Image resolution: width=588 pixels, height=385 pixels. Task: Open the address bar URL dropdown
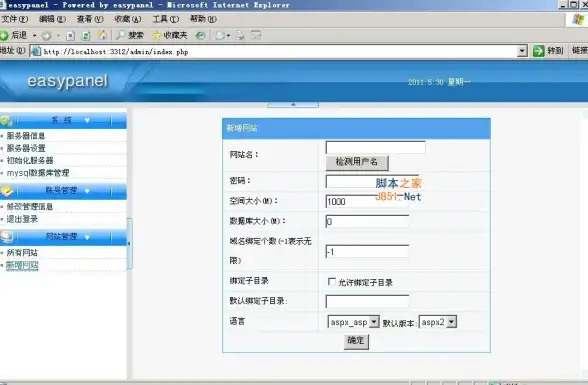click(522, 51)
